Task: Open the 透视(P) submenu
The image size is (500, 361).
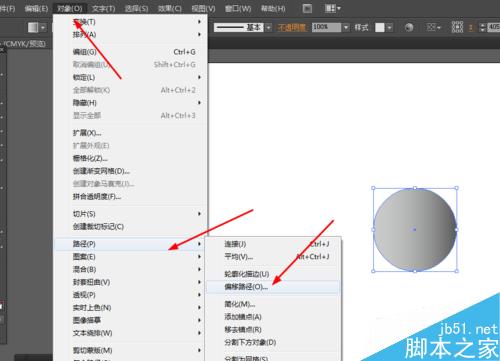Action: [x=130, y=295]
